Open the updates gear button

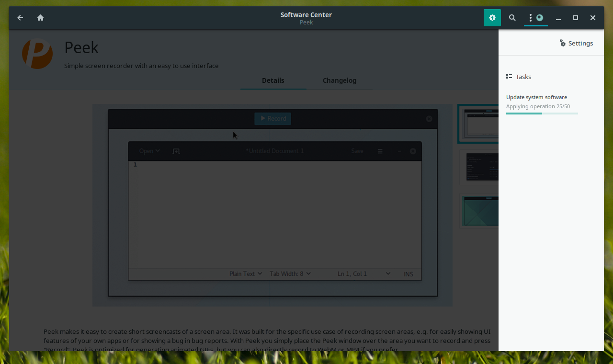[492, 18]
